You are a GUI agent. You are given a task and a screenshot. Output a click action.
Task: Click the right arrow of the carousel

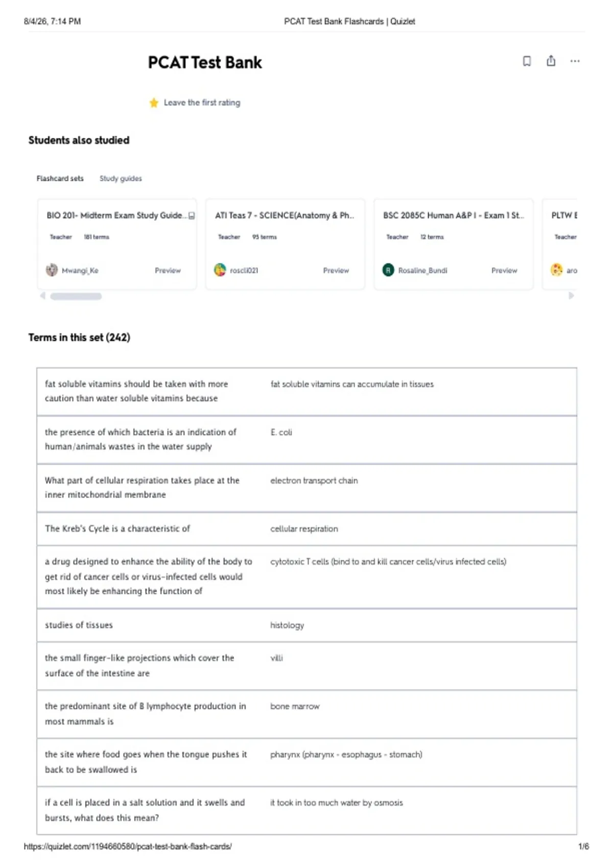571,296
